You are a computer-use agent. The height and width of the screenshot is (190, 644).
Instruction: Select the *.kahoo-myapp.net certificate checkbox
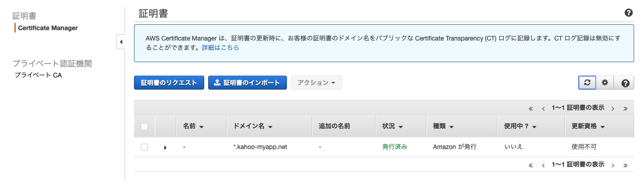pos(144,147)
